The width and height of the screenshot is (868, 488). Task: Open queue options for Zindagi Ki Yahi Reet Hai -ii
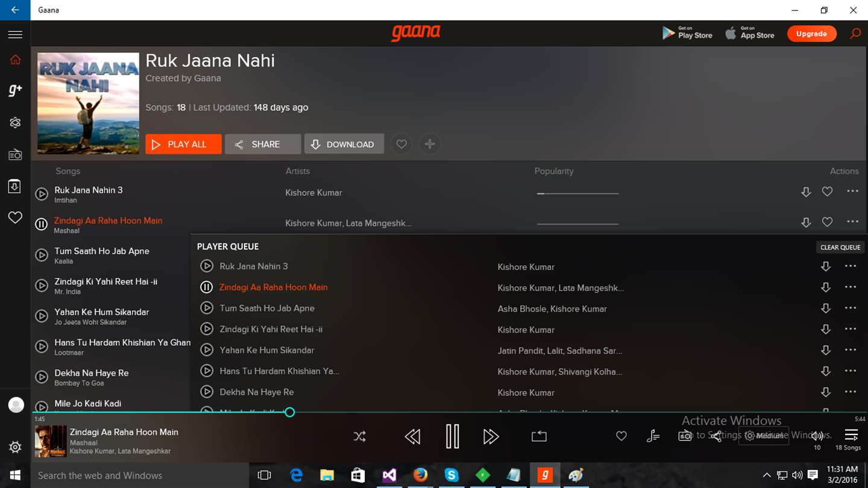(851, 329)
